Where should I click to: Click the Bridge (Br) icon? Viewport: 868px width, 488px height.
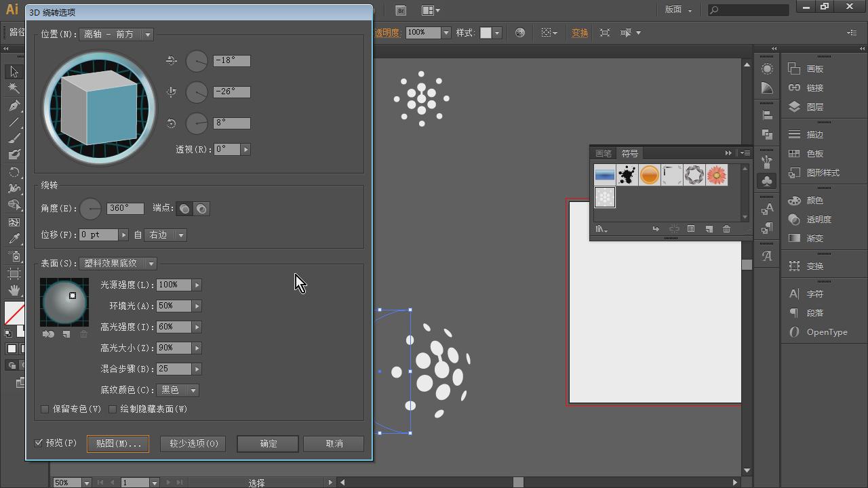[x=401, y=10]
